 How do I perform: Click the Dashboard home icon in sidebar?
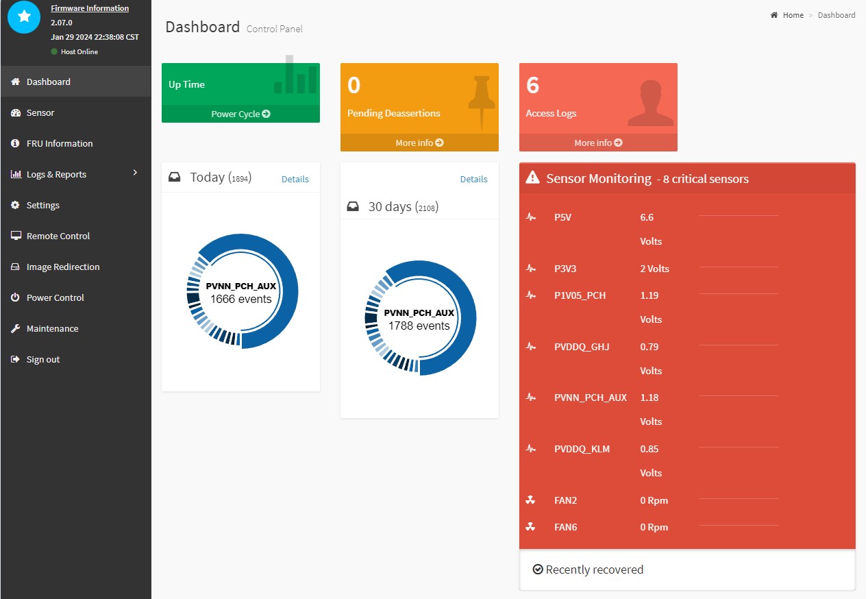[x=15, y=82]
